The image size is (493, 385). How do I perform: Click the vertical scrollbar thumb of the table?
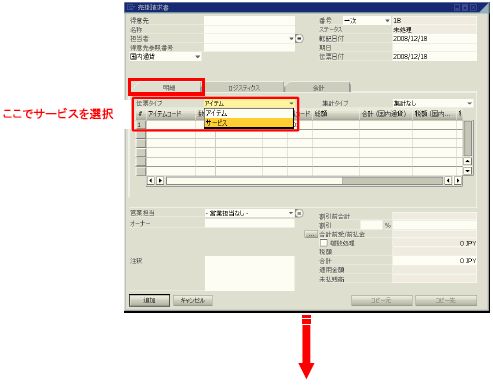point(467,138)
